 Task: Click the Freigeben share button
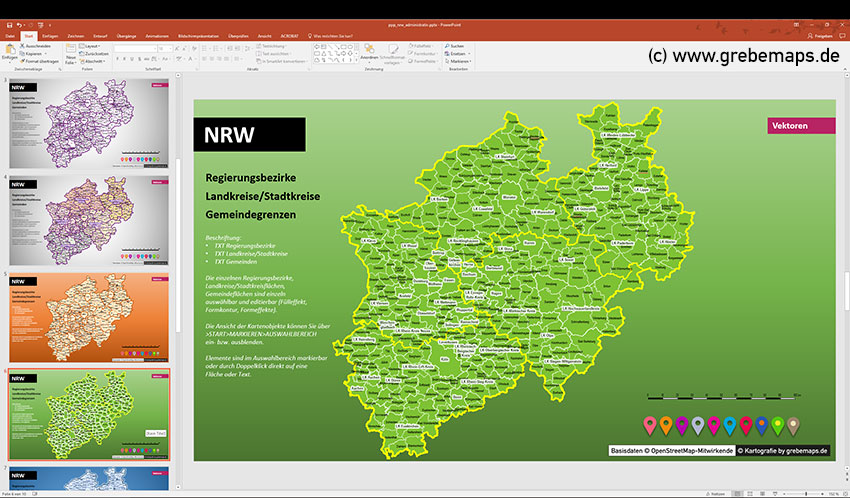pyautogui.click(x=820, y=36)
